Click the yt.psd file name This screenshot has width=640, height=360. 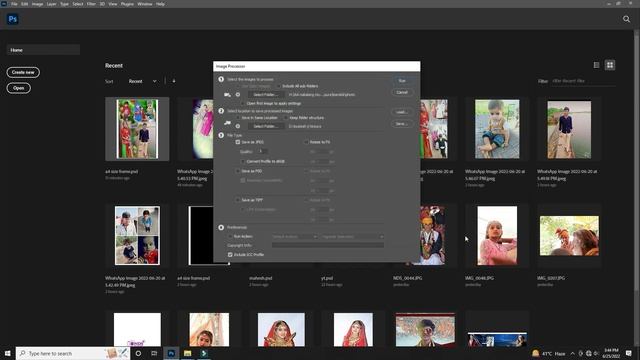coord(327,278)
